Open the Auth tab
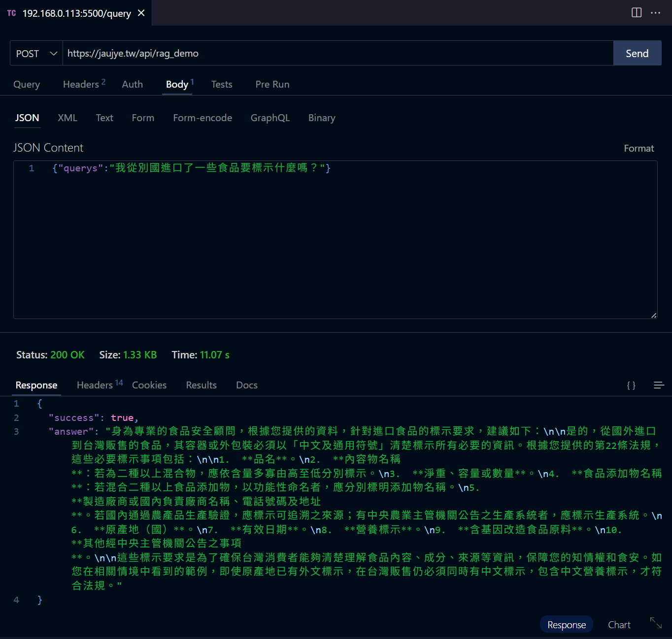The width and height of the screenshot is (672, 639). coord(133,84)
